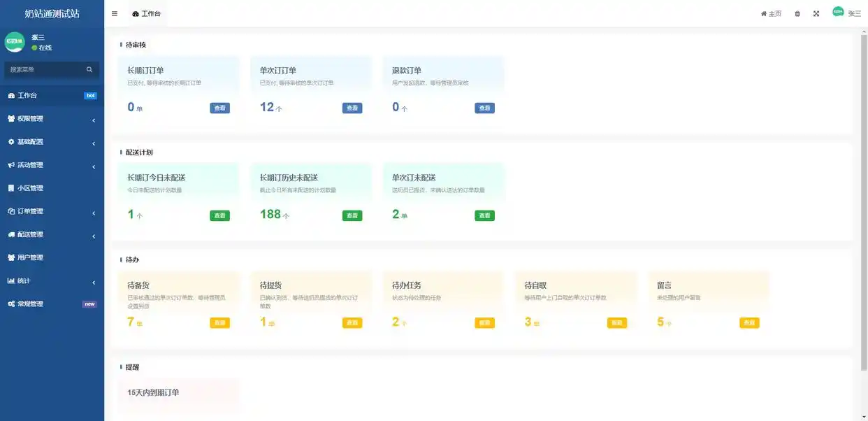Expand the 基础配置 sidebar menu
The width and height of the screenshot is (868, 421).
tap(52, 142)
